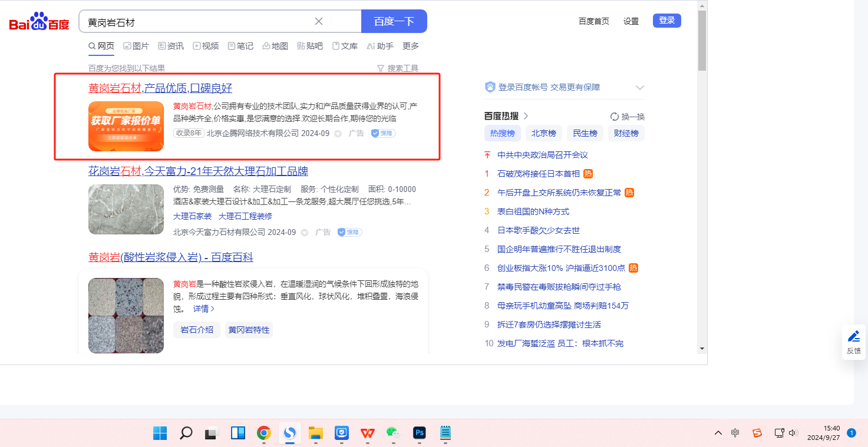Open the 黄岗岩 百度百科 result link
Viewport: 868px width, 447px height.
171,257
